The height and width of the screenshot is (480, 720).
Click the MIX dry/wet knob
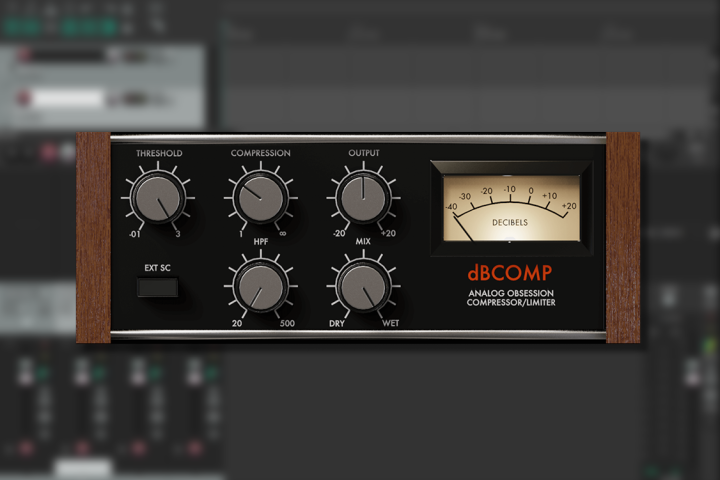pos(364,287)
